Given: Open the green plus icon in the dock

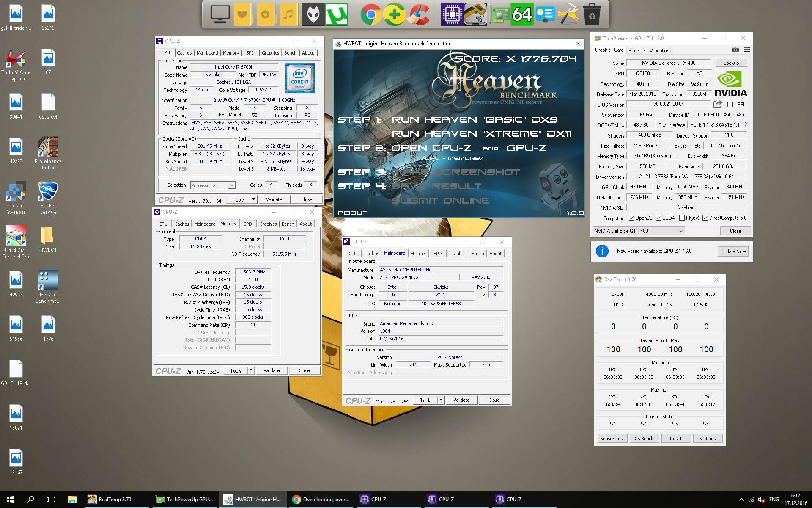Looking at the screenshot, I should point(394,14).
